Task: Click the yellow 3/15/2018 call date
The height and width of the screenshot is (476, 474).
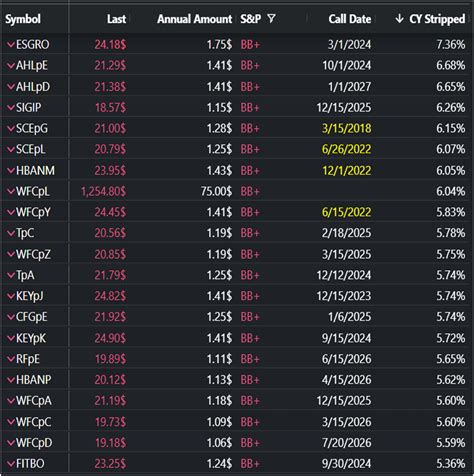Action: point(346,128)
